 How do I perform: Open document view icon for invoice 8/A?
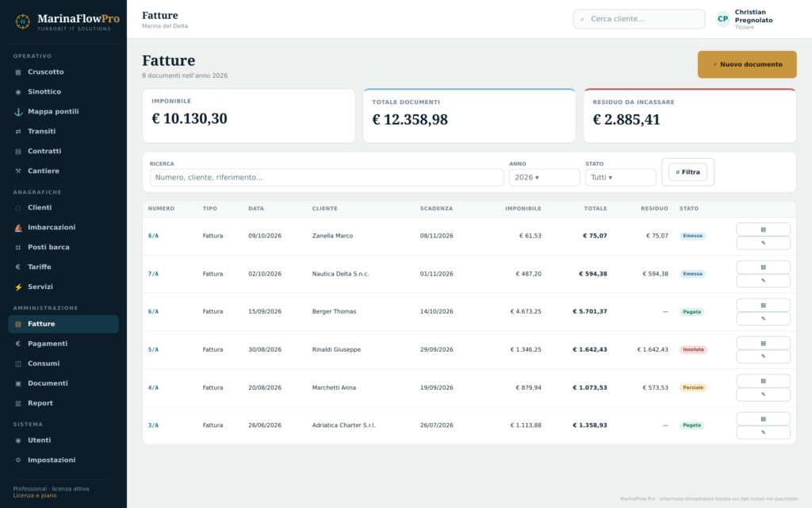click(x=763, y=229)
